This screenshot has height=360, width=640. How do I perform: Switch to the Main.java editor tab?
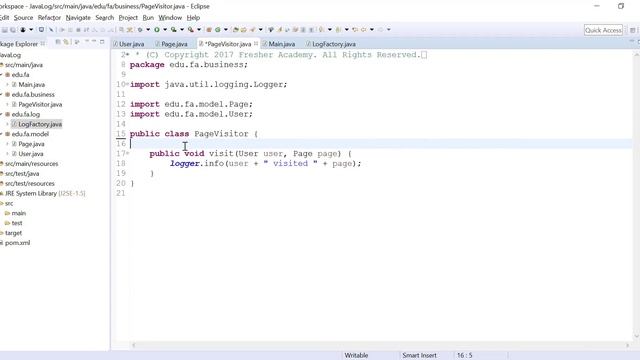279,44
